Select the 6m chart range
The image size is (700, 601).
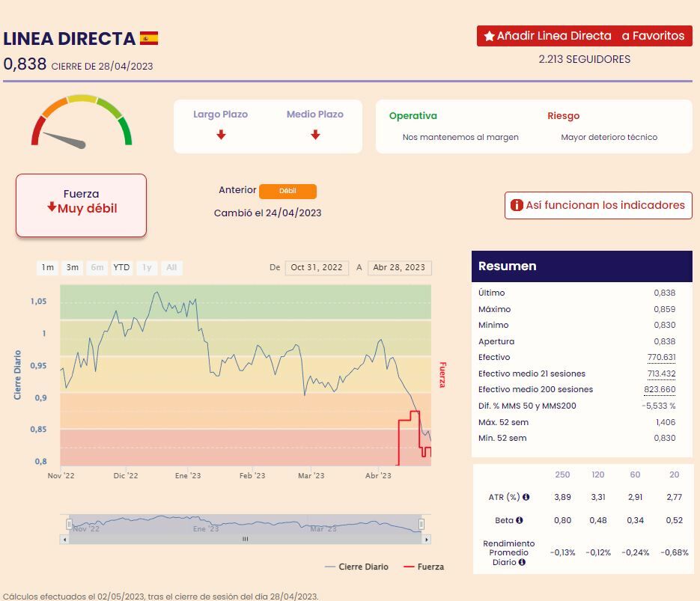pyautogui.click(x=97, y=267)
